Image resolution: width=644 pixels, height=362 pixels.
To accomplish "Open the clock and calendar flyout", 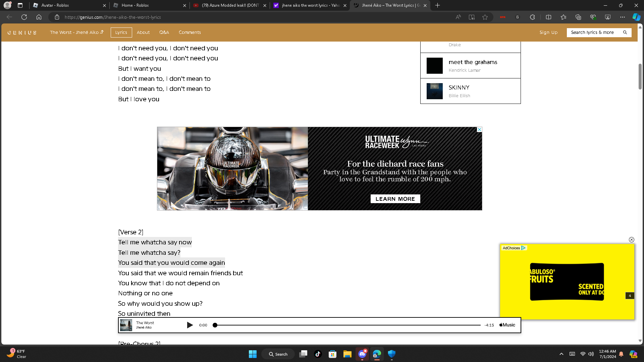I will (607, 354).
